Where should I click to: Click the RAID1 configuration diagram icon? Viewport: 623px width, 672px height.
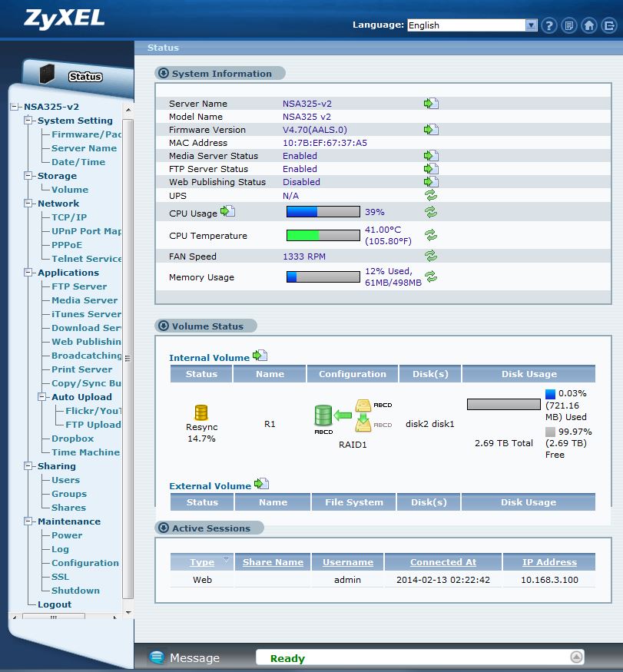pyautogui.click(x=353, y=417)
